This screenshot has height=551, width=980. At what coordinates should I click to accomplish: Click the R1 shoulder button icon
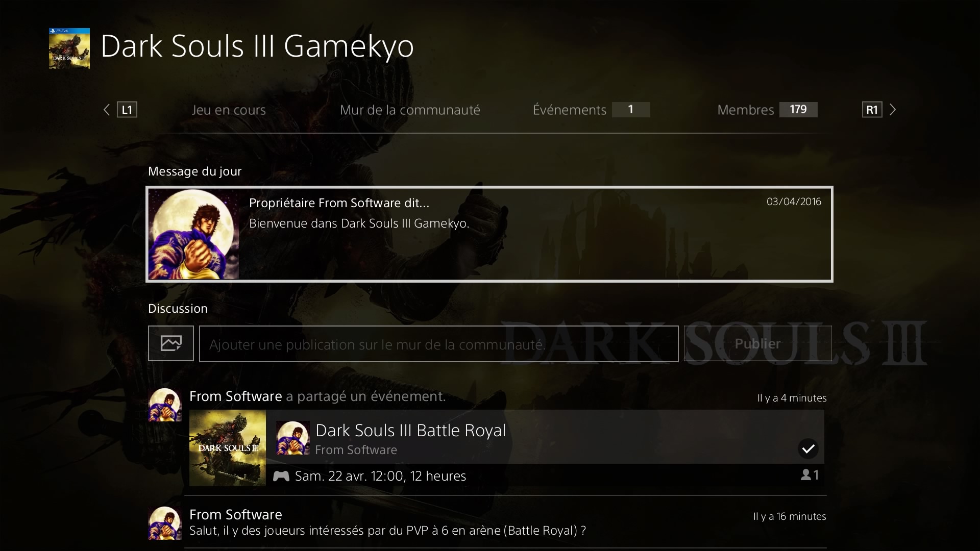pyautogui.click(x=872, y=110)
